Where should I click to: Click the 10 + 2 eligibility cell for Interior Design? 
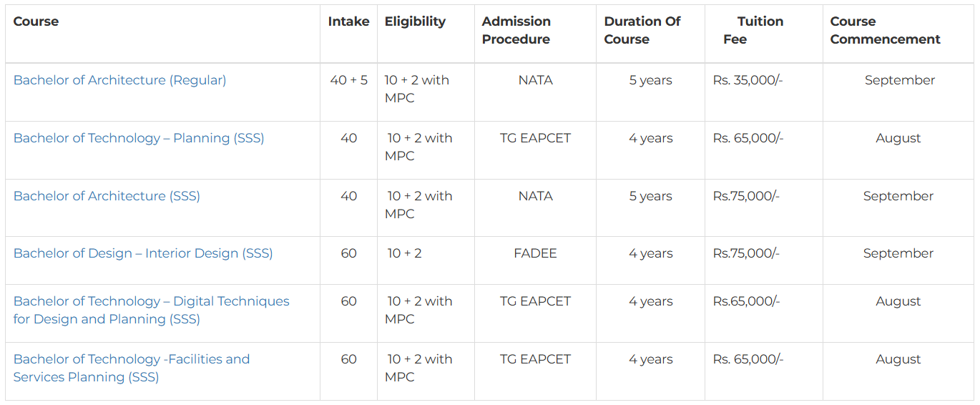(404, 253)
